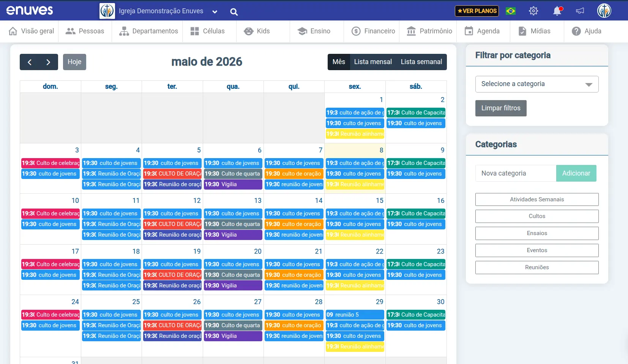
Task: Open the Pessoas menu
Action: click(85, 31)
